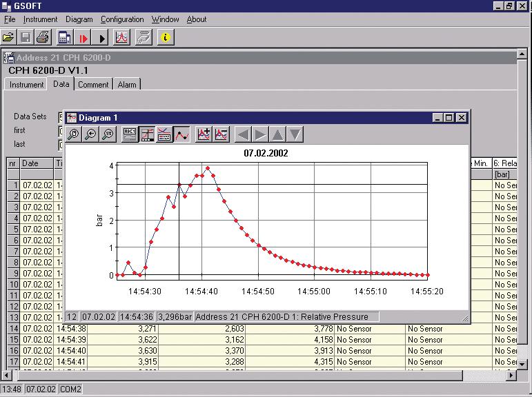Viewport: 532px width, 397px height.
Task: Click time cell 14:54:39 in row 15
Action: tap(71, 340)
